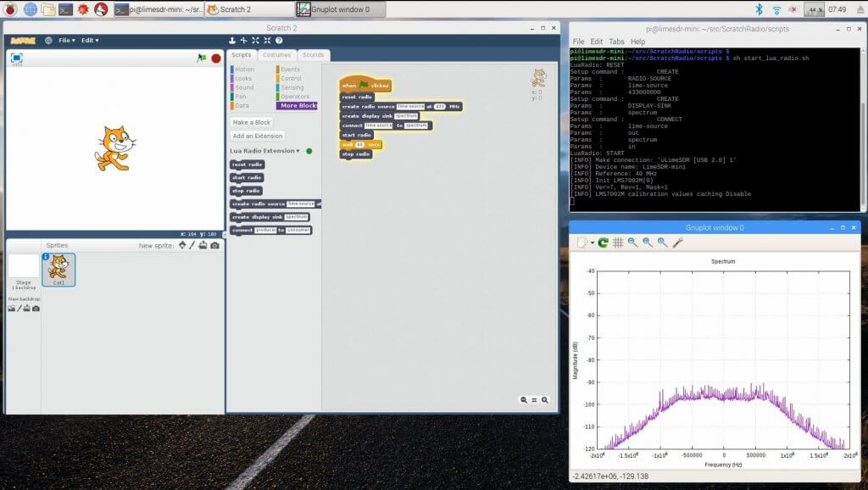The width and height of the screenshot is (868, 490).
Task: Switch to the Costumes tab
Action: pos(276,55)
